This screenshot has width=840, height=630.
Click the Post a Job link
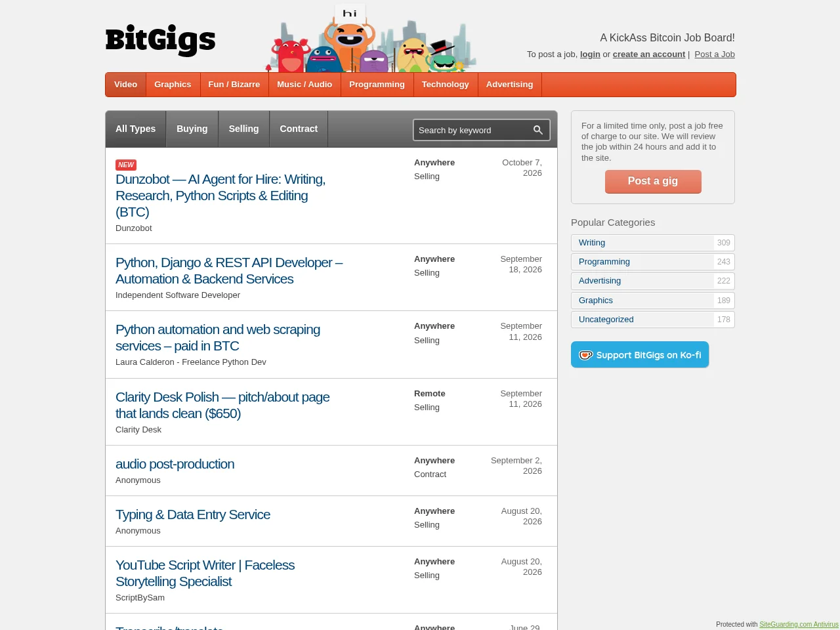coord(715,54)
